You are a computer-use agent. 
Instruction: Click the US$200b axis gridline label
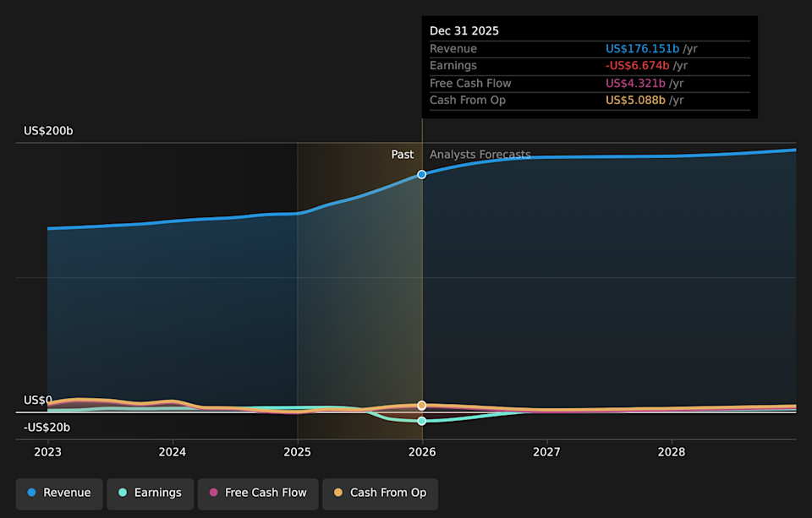[x=47, y=130]
